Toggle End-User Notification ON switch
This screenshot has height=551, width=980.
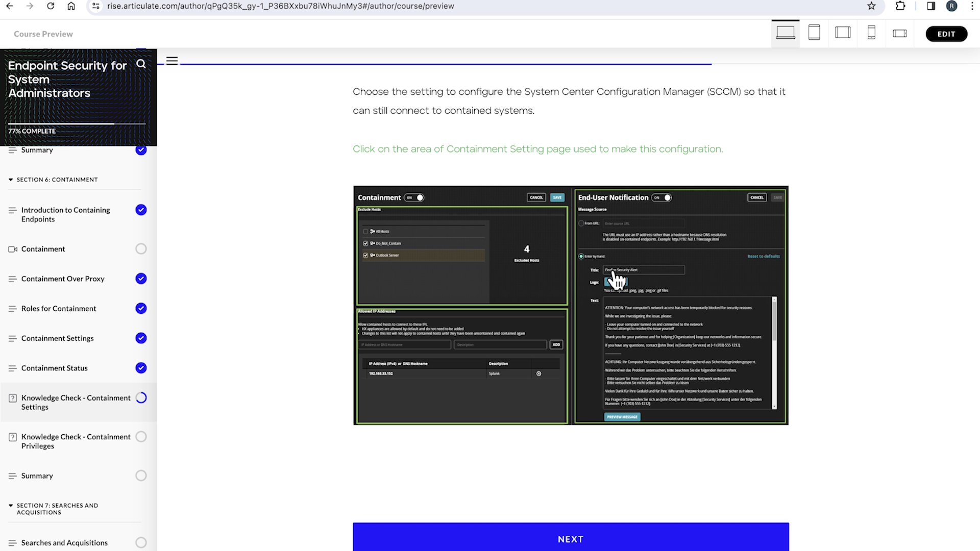[662, 198]
